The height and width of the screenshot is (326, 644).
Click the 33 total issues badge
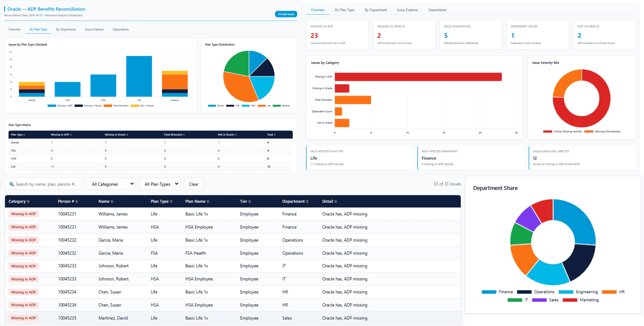coord(286,14)
